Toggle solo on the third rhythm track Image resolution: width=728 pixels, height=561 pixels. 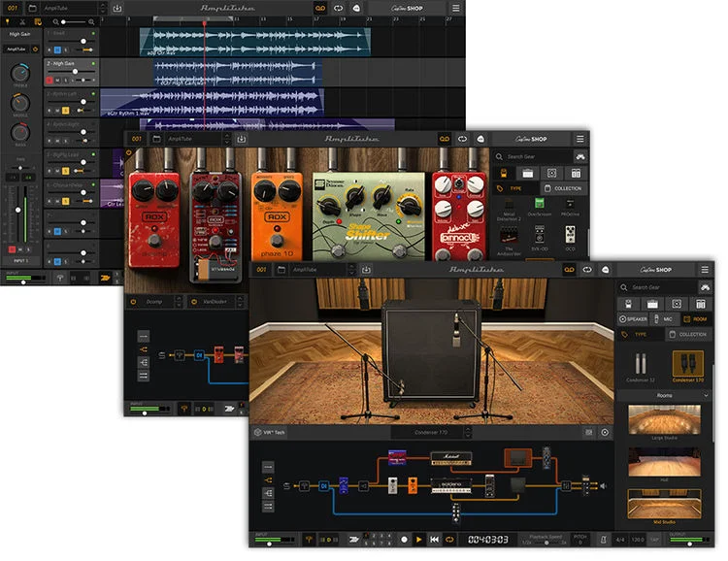[65, 111]
